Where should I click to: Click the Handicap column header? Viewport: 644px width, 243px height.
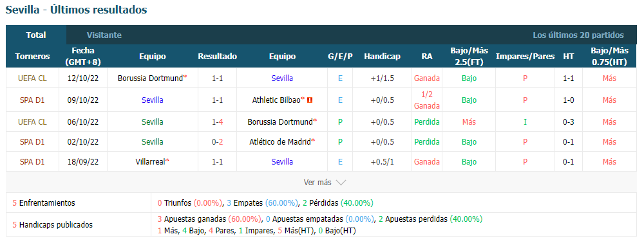pyautogui.click(x=382, y=57)
